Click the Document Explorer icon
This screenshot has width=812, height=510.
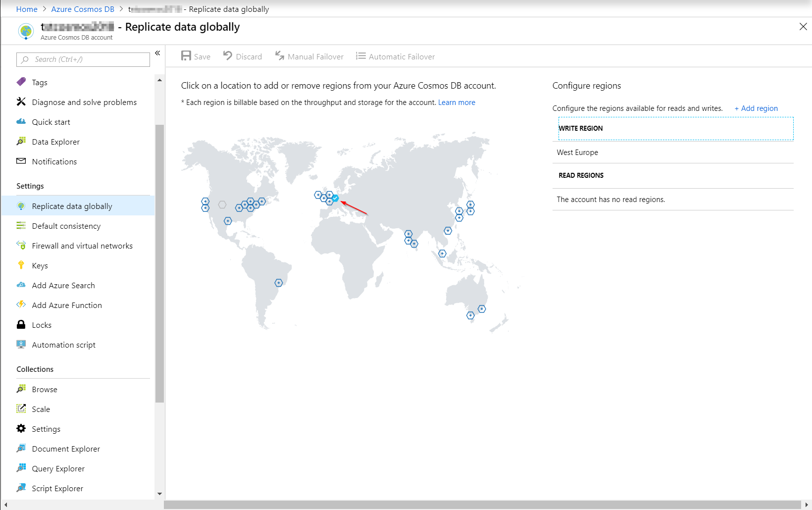pyautogui.click(x=21, y=448)
